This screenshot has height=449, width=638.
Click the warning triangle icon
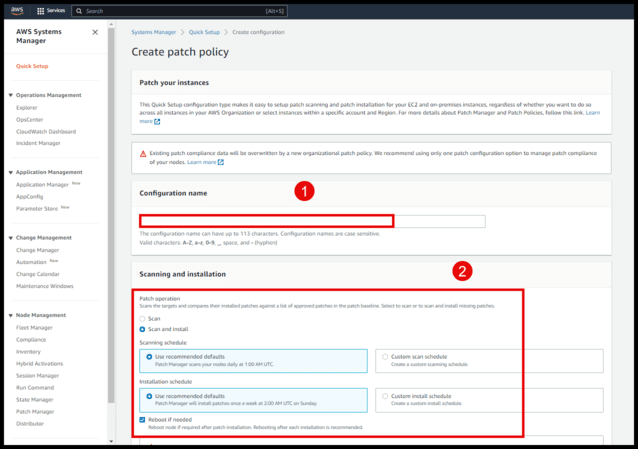pos(143,153)
